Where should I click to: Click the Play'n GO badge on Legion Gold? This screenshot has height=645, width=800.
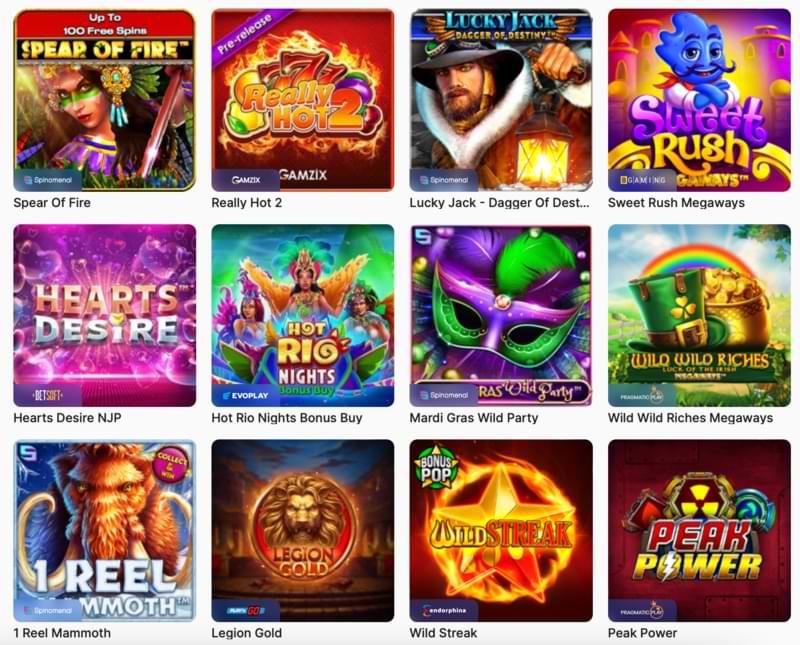(245, 611)
